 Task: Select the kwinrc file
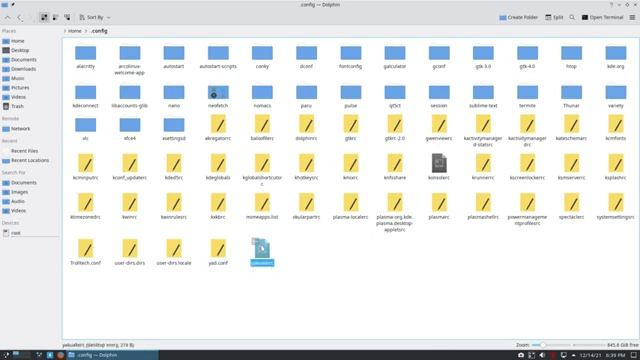point(130,206)
